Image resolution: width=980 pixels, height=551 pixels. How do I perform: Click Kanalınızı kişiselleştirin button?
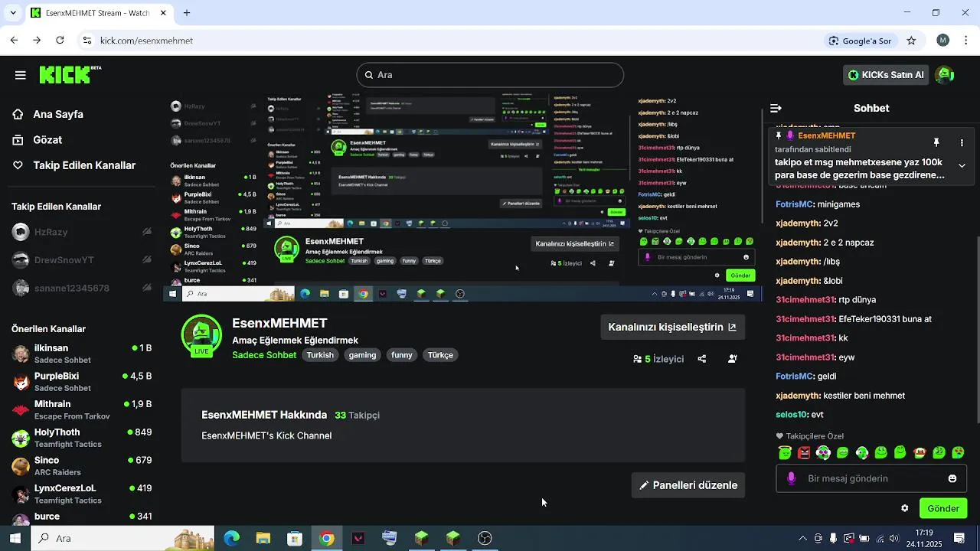(672, 327)
